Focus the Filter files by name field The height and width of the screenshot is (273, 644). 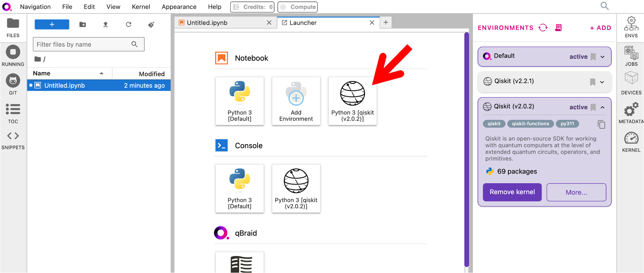point(89,44)
